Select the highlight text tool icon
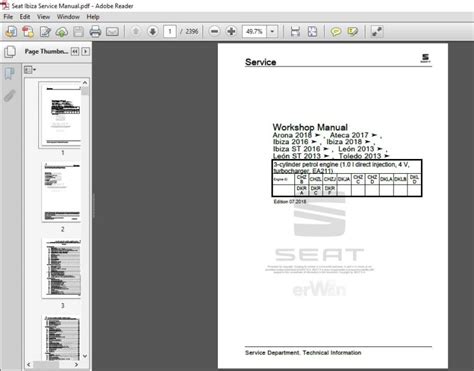Image resolution: width=474 pixels, height=371 pixels. [353, 32]
